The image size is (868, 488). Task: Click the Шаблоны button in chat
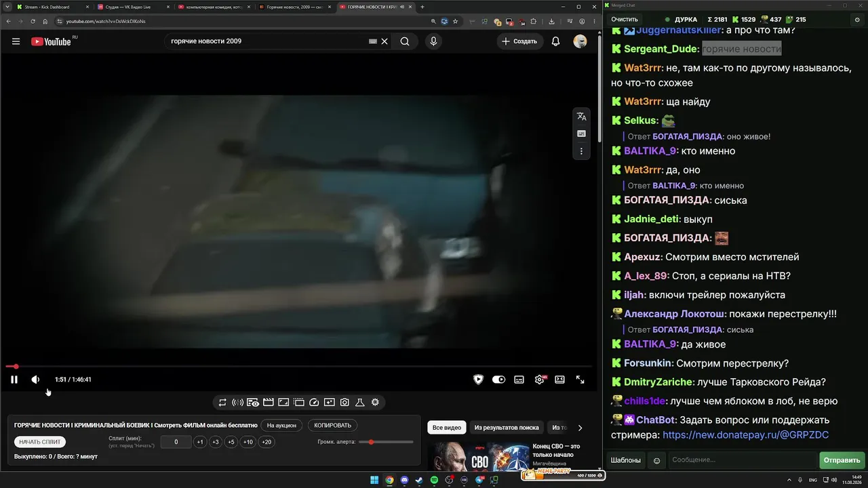point(625,460)
